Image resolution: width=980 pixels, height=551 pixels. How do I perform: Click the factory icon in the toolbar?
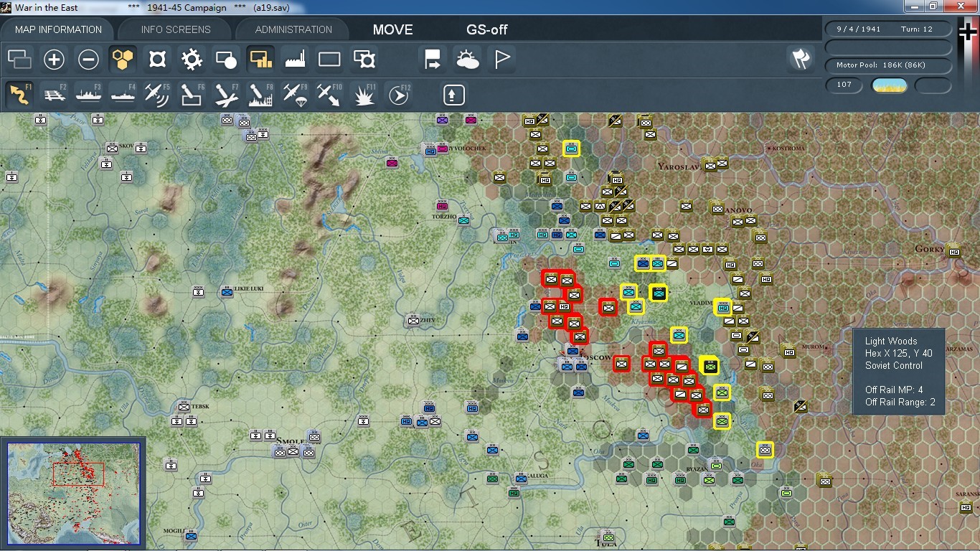point(295,60)
